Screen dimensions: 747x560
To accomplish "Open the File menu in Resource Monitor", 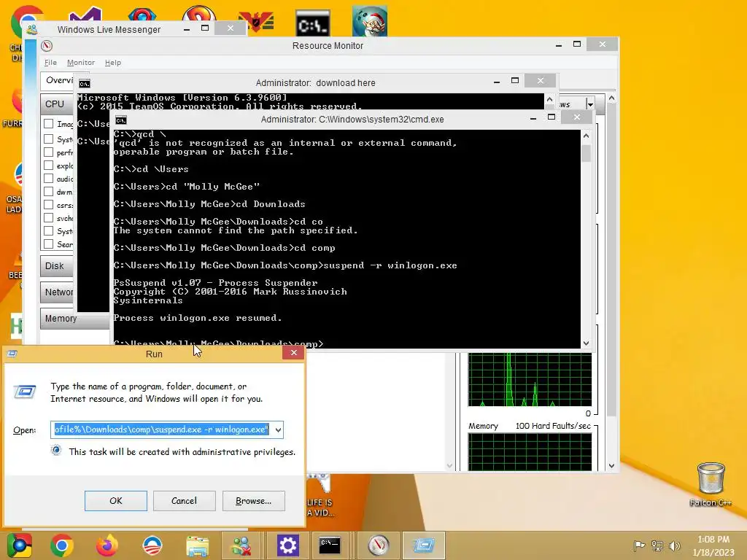I will 50,63.
